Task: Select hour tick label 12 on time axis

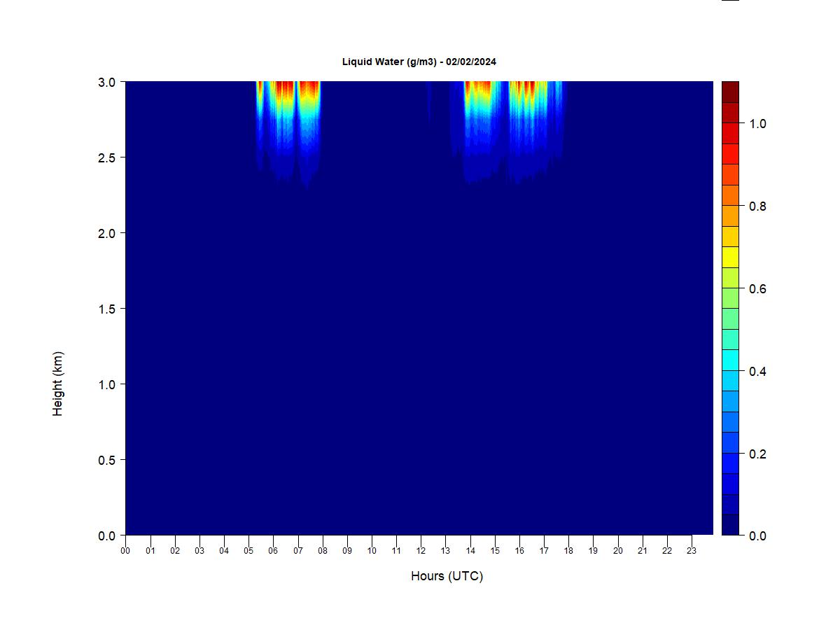Action: [x=421, y=551]
